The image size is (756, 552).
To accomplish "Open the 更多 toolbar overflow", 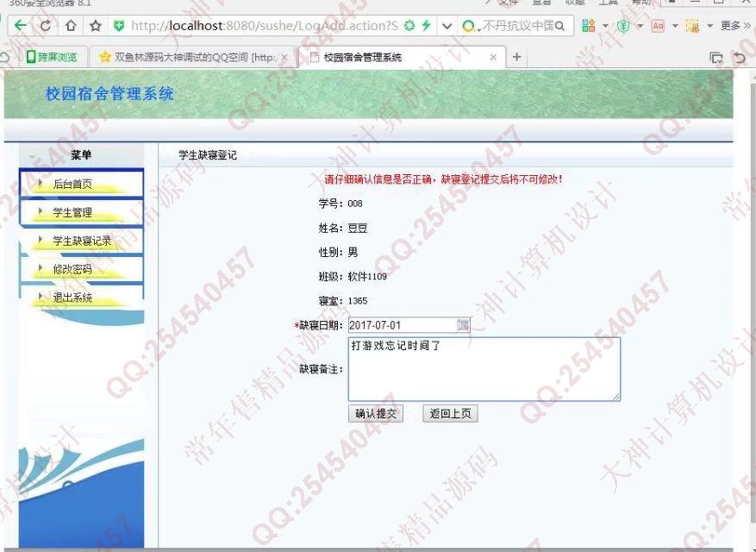I will [x=734, y=26].
